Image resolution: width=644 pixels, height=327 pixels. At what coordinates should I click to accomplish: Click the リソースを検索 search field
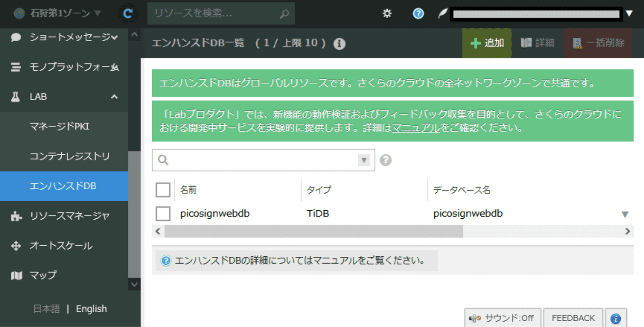215,14
